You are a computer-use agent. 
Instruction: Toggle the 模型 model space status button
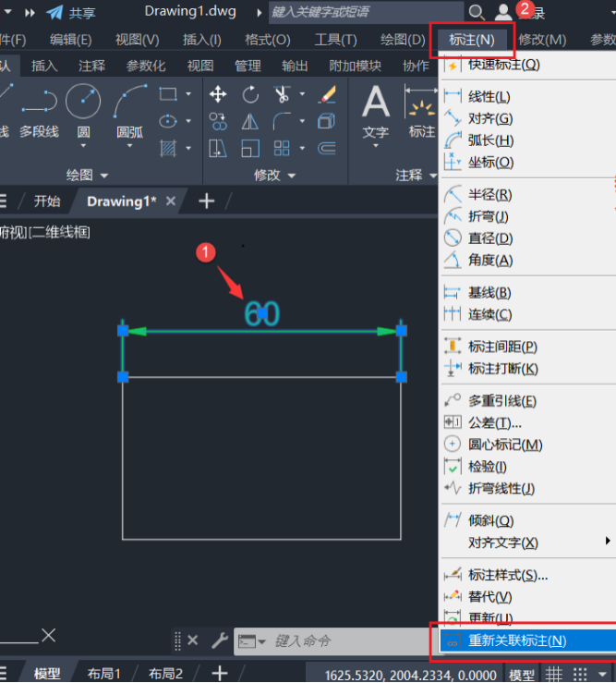tap(522, 674)
